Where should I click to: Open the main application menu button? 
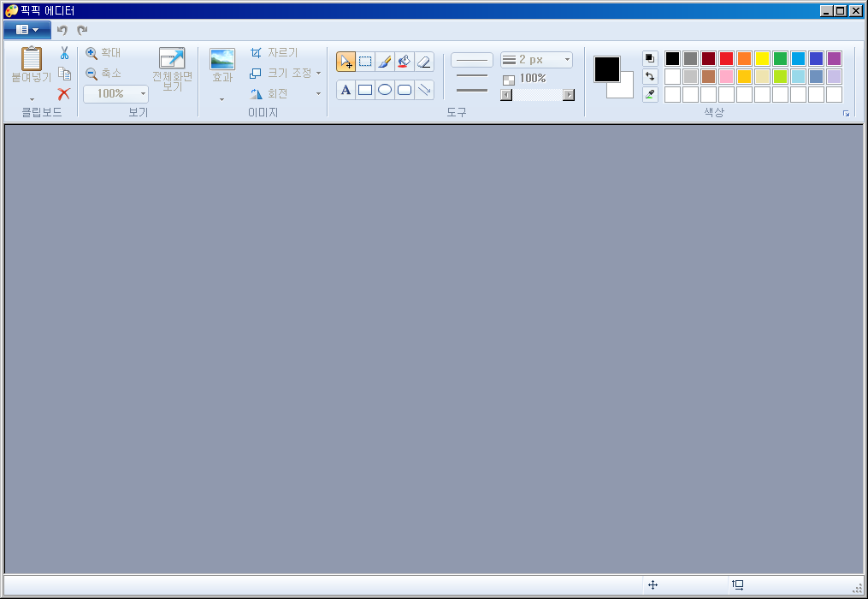pyautogui.click(x=27, y=30)
